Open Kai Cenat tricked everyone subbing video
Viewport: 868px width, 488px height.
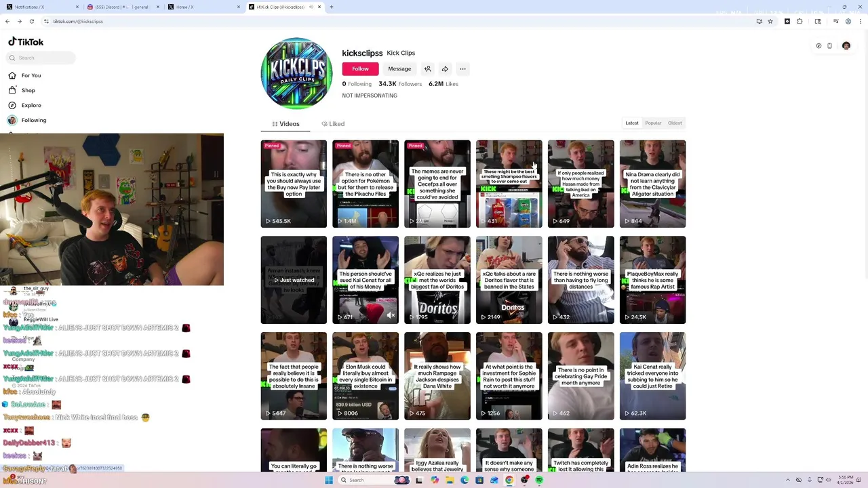[x=653, y=376]
